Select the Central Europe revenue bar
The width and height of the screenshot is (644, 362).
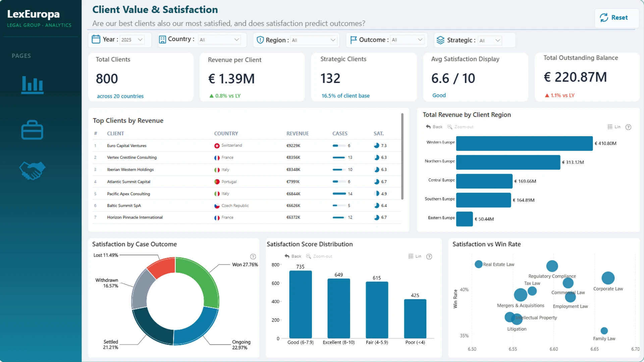point(484,181)
